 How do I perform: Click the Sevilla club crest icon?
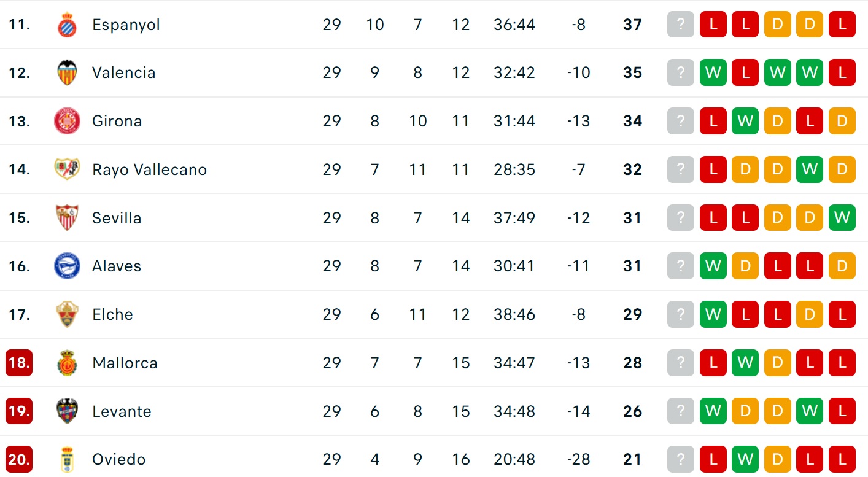67,218
